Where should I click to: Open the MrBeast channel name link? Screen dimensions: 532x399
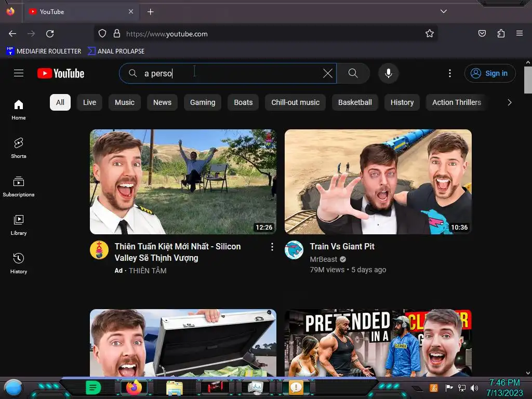tap(323, 259)
